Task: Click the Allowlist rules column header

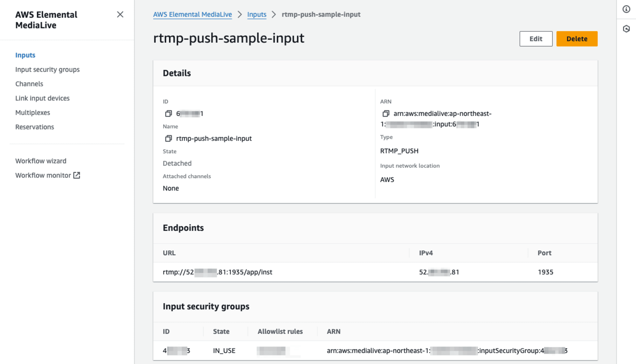Action: [280, 331]
